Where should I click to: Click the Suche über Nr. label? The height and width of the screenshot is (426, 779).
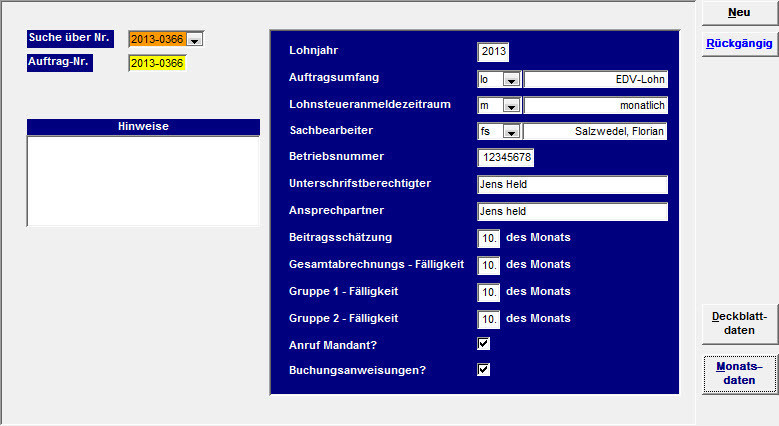[x=70, y=38]
